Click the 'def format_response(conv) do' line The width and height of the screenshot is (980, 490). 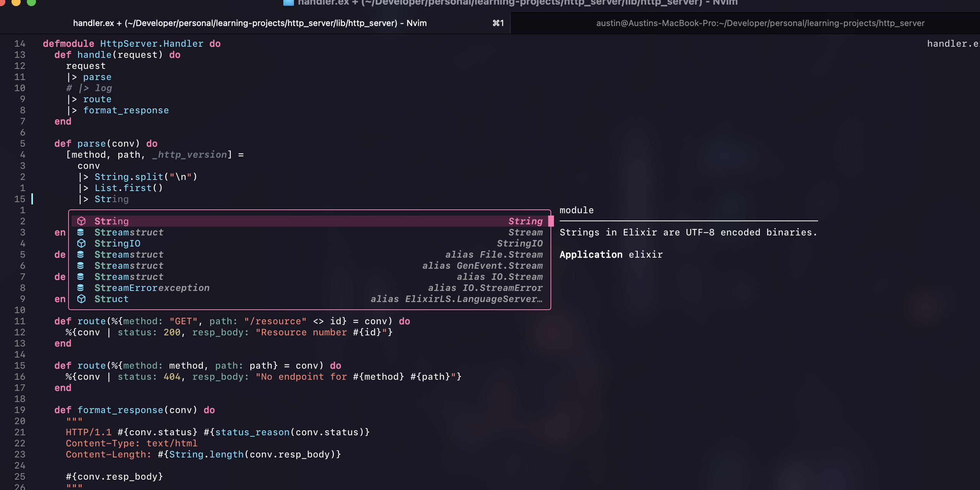pyautogui.click(x=134, y=410)
